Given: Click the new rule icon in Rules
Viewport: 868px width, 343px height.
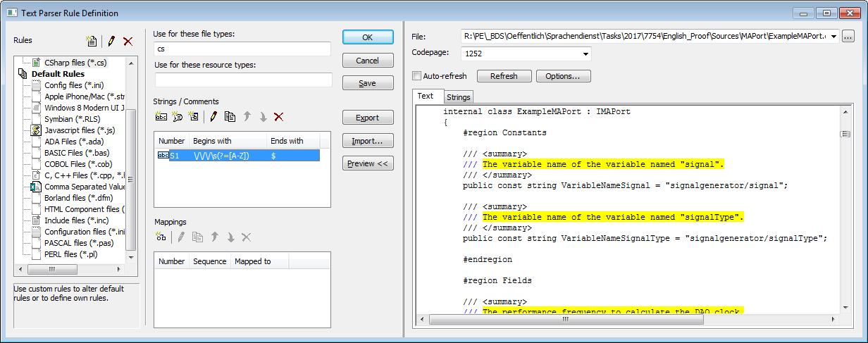Looking at the screenshot, I should [x=91, y=42].
